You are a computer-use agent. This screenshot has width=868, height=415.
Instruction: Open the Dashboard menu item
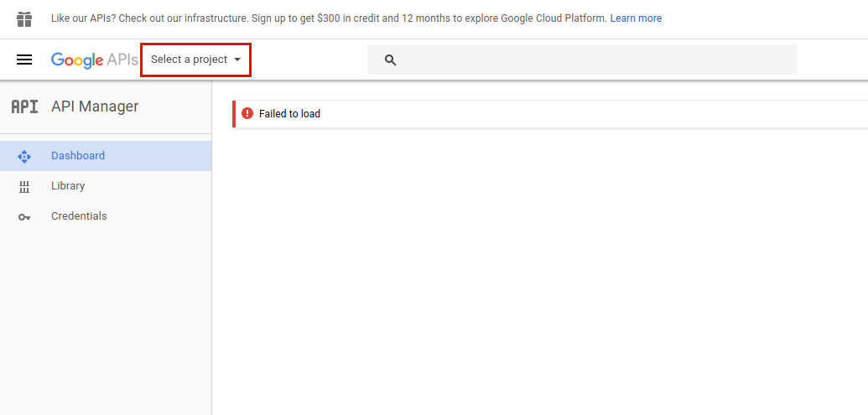[x=106, y=155]
